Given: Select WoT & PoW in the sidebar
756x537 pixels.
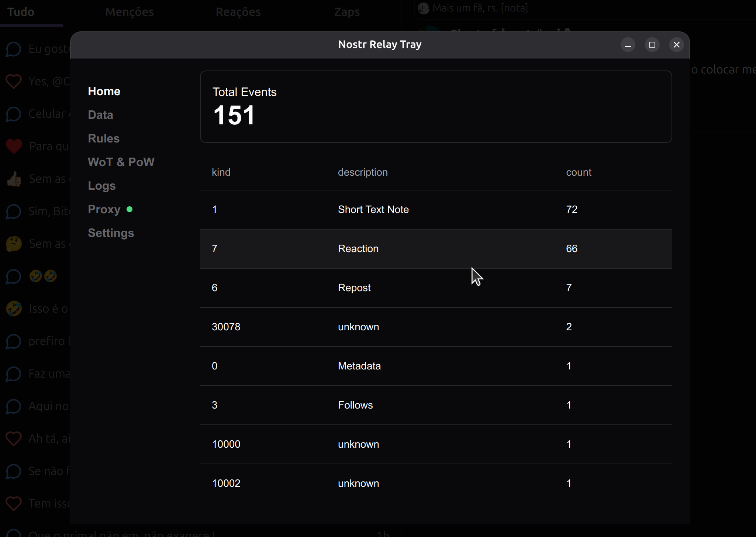Looking at the screenshot, I should pos(121,162).
